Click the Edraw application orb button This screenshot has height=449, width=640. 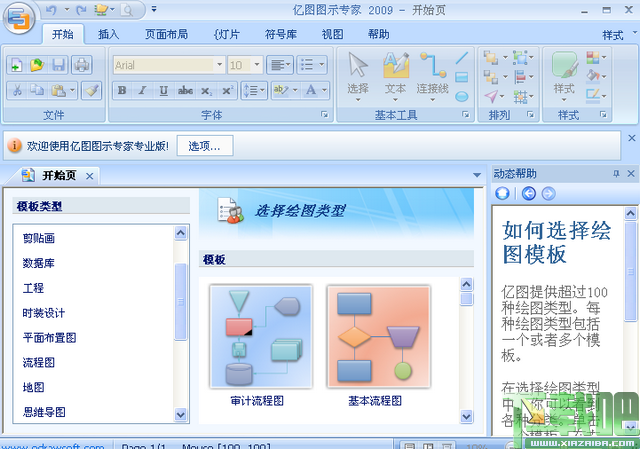(x=18, y=18)
